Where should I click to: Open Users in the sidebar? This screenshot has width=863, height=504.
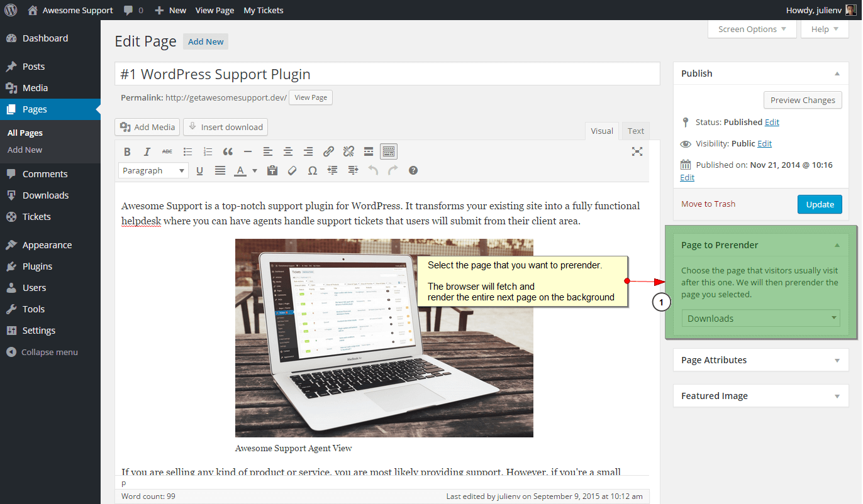[50, 288]
